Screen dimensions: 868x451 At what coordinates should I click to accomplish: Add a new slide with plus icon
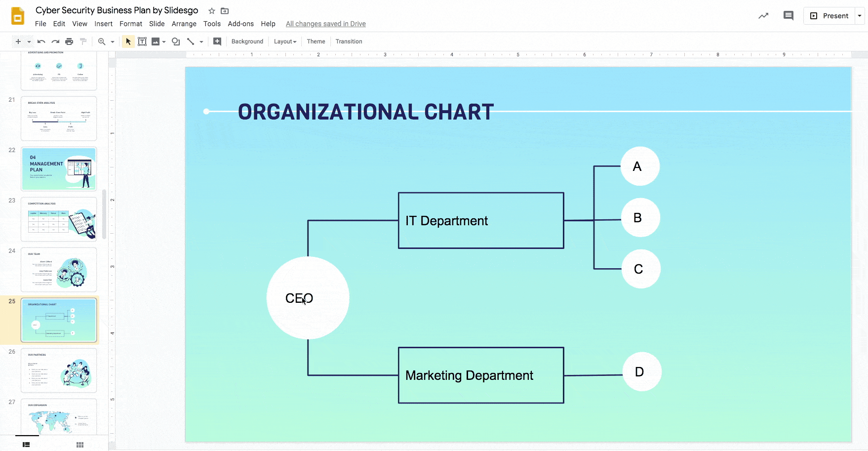(x=18, y=41)
